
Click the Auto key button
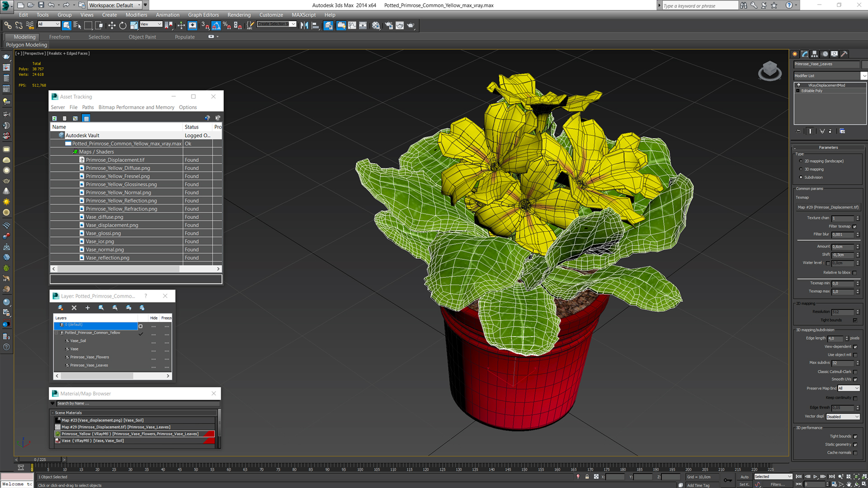click(744, 477)
